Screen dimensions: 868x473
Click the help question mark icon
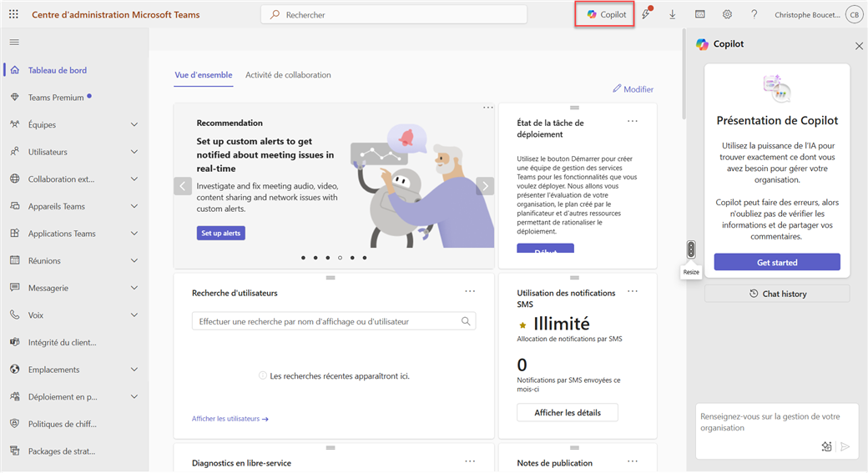(x=754, y=14)
